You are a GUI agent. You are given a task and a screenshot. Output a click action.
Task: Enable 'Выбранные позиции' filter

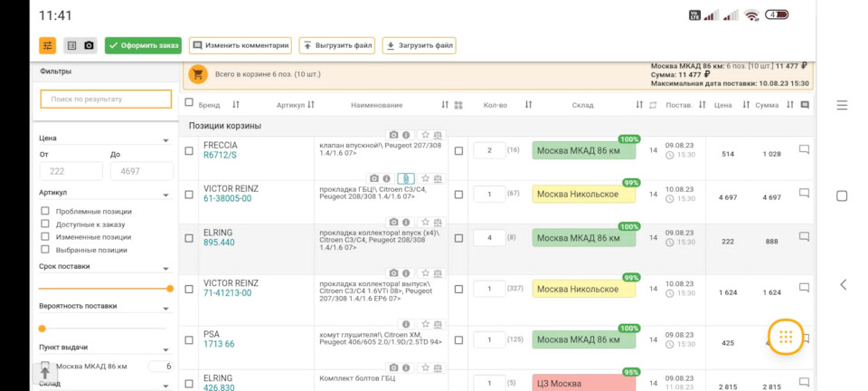click(45, 249)
